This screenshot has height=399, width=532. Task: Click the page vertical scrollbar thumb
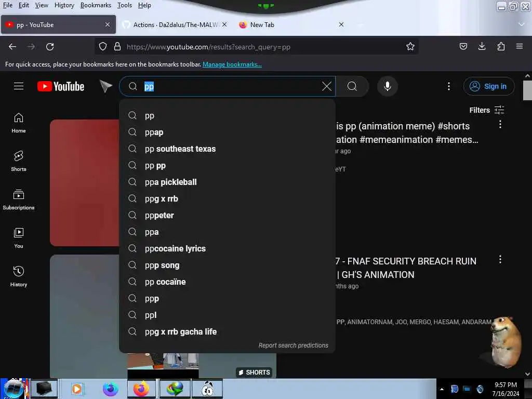click(527, 90)
